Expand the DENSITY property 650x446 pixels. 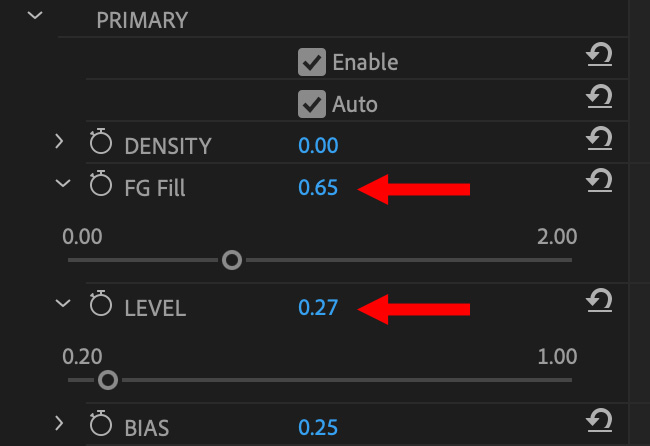tap(61, 143)
